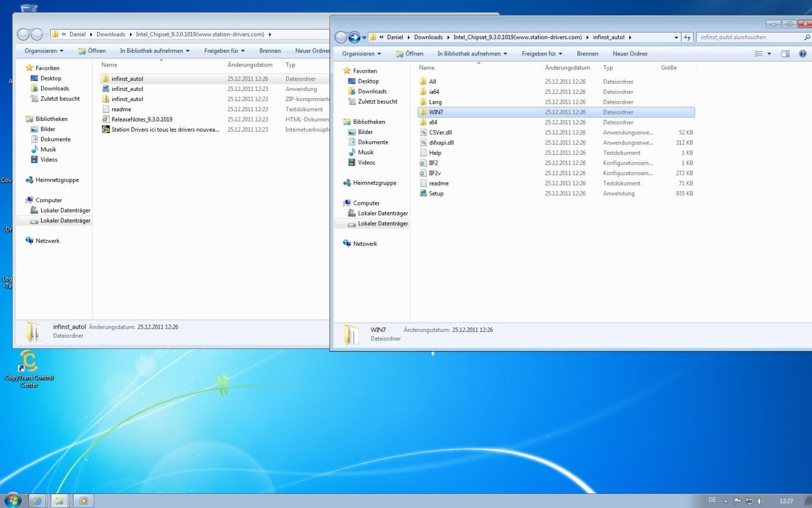Select the IIF2v configuration file
The image size is (812, 508).
click(434, 173)
